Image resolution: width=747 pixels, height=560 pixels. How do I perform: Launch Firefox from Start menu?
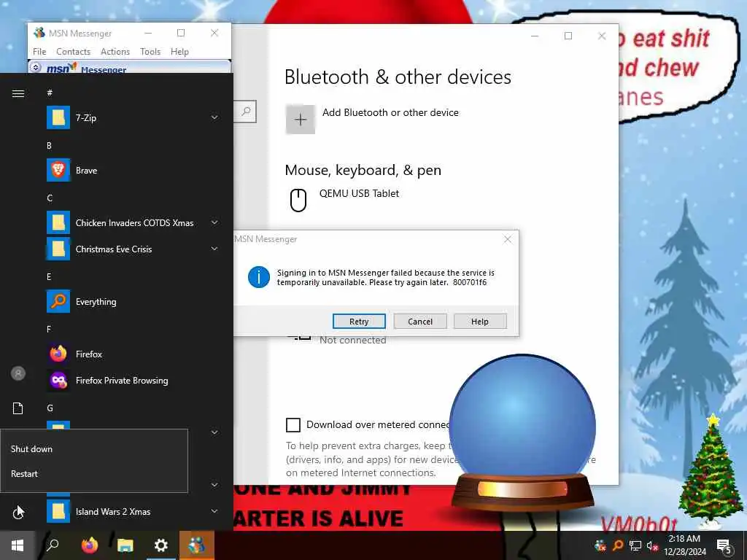[133, 354]
